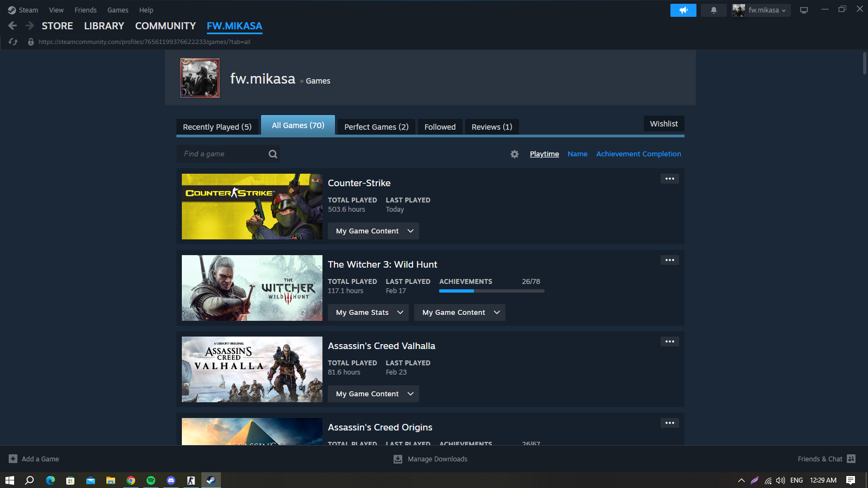Click the Wishlist button

(663, 124)
